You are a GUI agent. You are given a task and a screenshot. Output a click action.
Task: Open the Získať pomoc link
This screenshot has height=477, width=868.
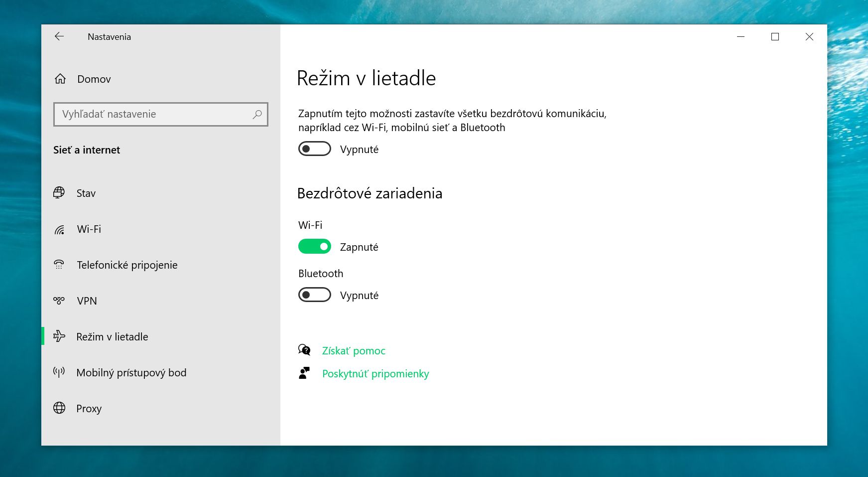coord(354,351)
